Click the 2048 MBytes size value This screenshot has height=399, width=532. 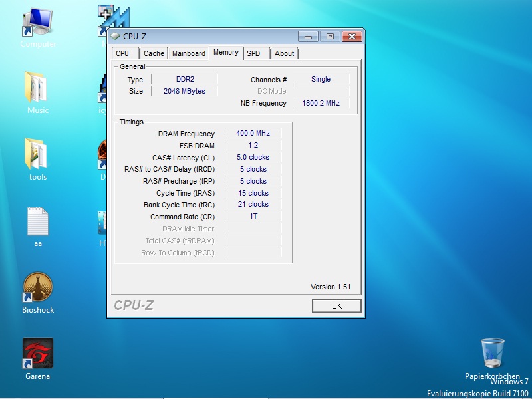[x=184, y=91]
